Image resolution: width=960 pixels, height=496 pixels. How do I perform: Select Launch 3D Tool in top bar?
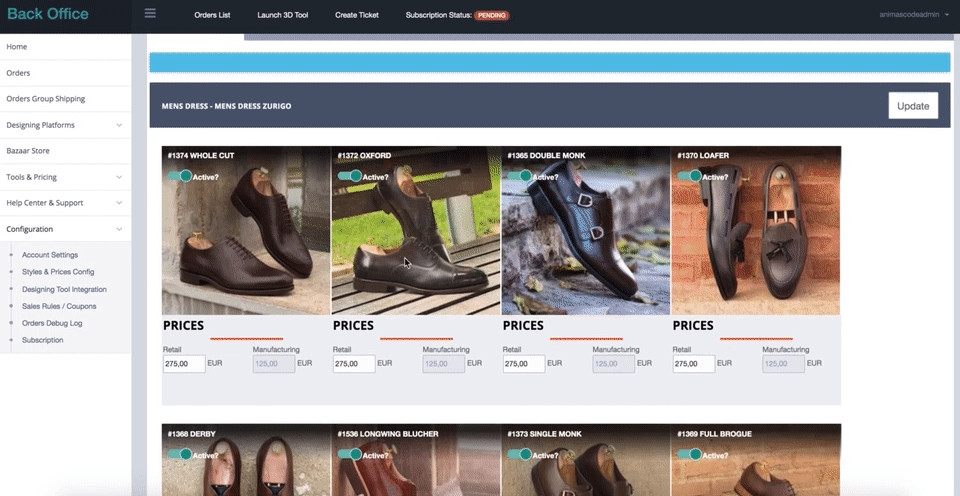(283, 15)
